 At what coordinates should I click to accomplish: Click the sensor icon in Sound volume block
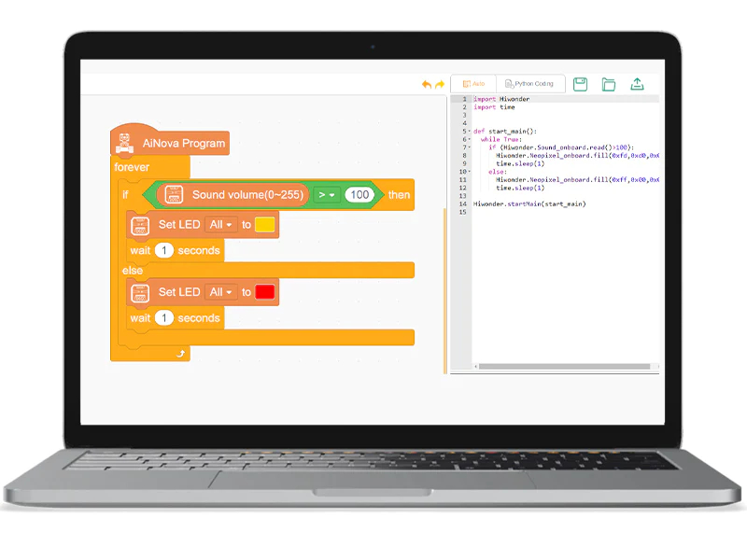173,195
